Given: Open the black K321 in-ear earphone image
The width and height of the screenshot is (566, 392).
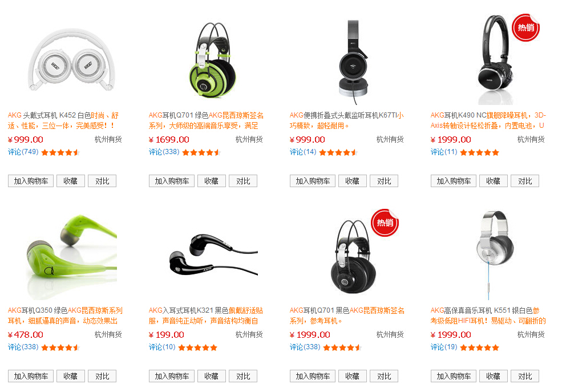Looking at the screenshot, I should click(214, 256).
